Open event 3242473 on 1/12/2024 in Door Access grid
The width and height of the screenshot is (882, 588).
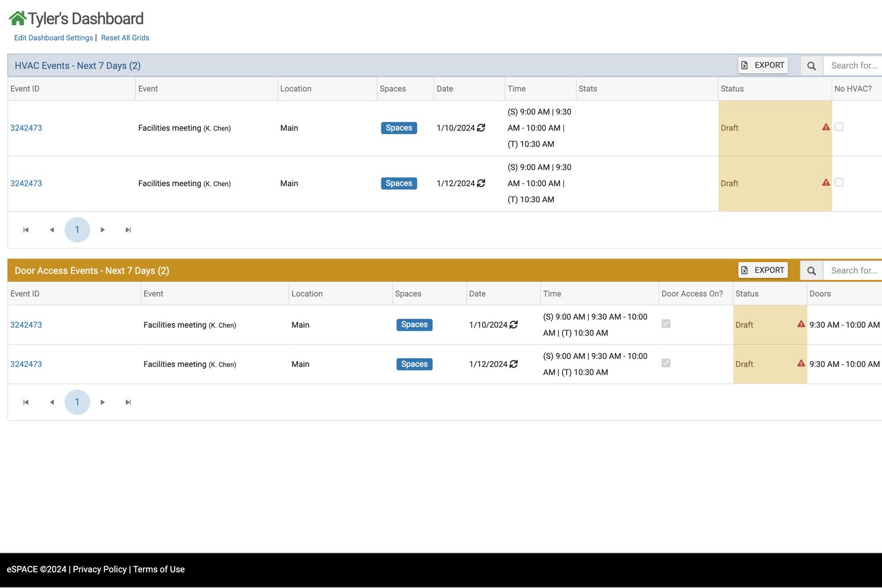tap(26, 364)
